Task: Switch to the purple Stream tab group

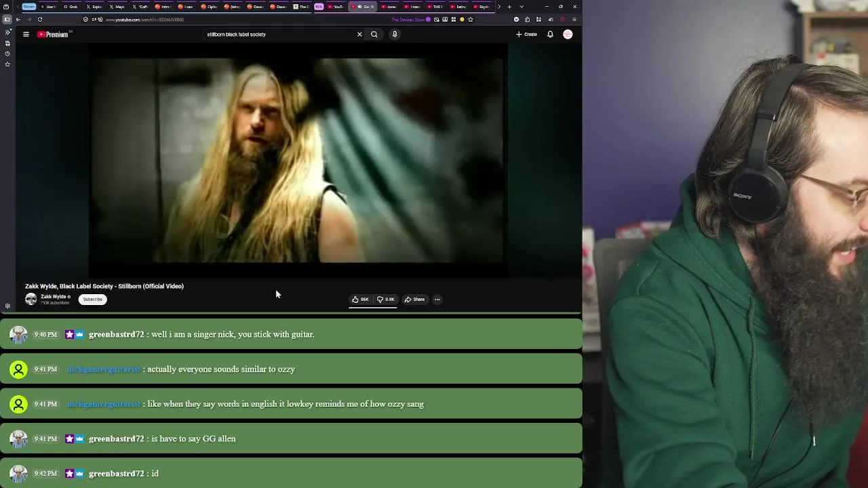Action: click(x=28, y=7)
